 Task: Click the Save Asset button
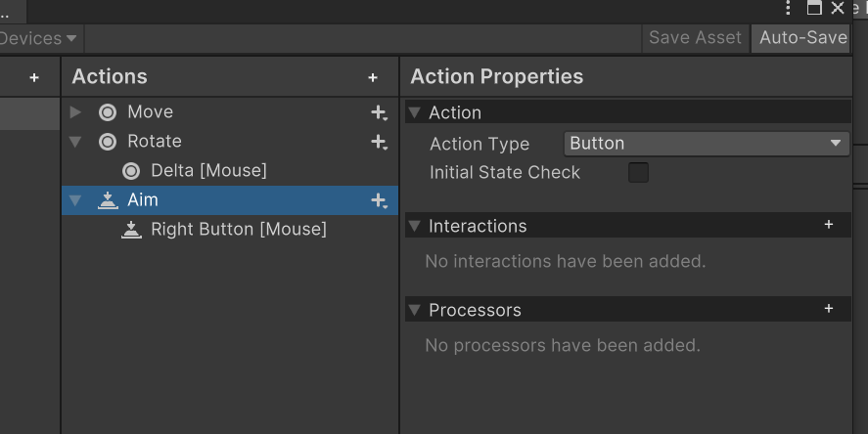tap(695, 38)
